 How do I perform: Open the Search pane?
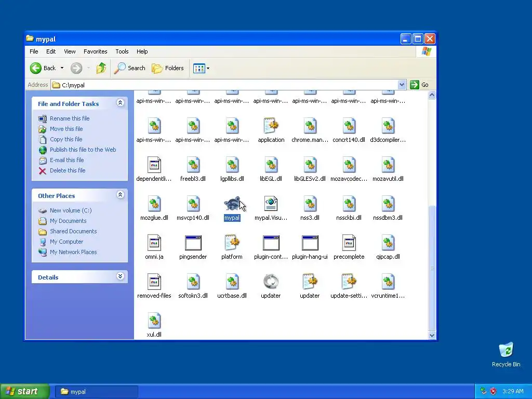click(x=129, y=68)
